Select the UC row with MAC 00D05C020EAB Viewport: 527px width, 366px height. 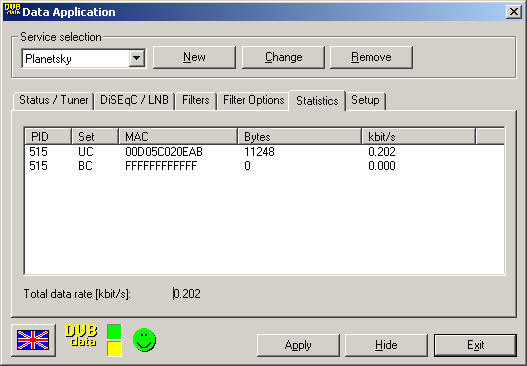point(265,152)
